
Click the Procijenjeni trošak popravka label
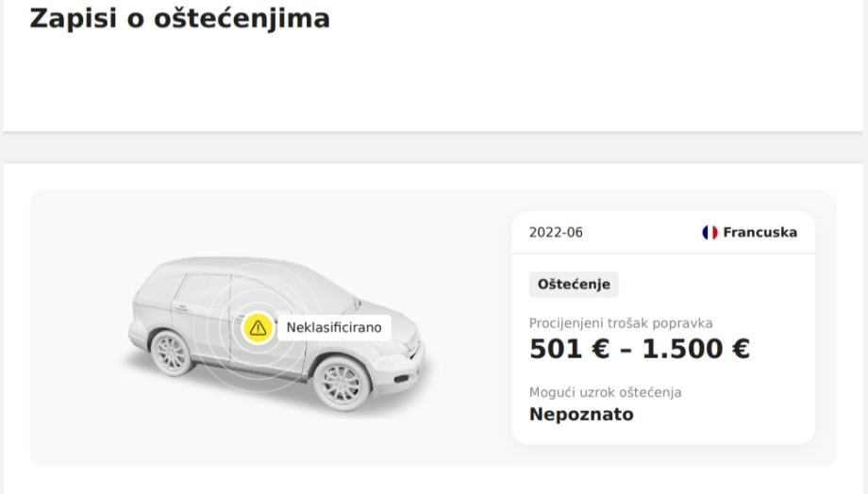620,323
